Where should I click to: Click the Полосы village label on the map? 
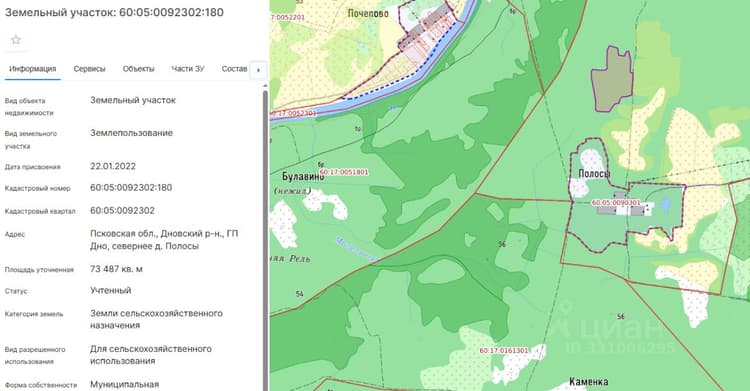point(594,174)
